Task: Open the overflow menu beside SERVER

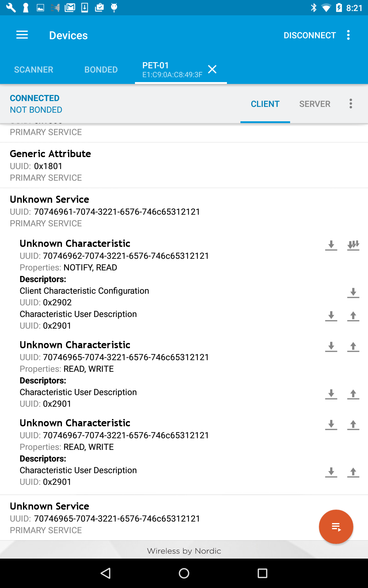Action: 351,104
